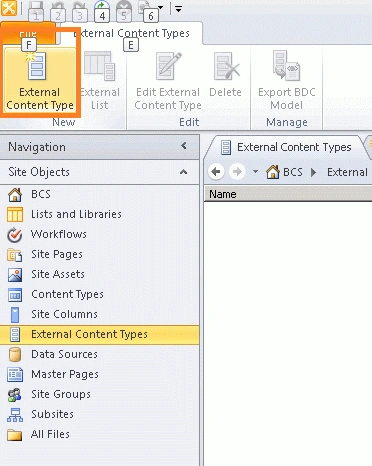Screen dimensions: 372x466
Task: Expand breadcrumb arrow after BCS
Action: 313,172
